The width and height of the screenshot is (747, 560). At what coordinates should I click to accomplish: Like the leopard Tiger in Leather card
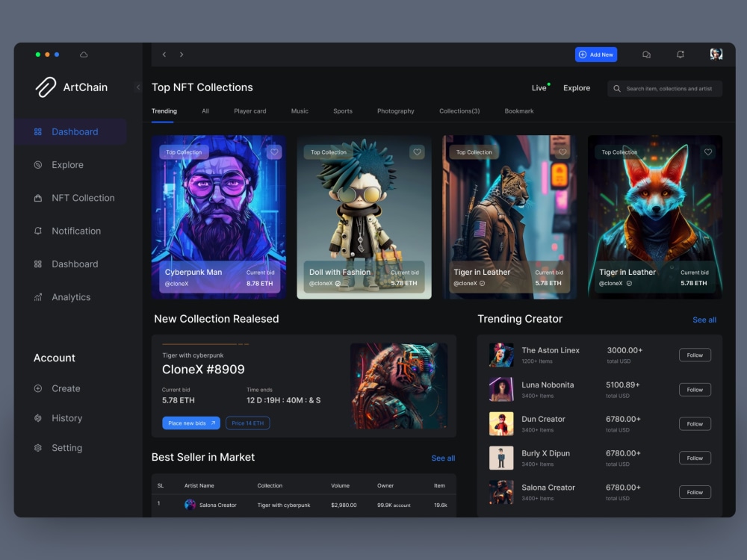point(562,152)
